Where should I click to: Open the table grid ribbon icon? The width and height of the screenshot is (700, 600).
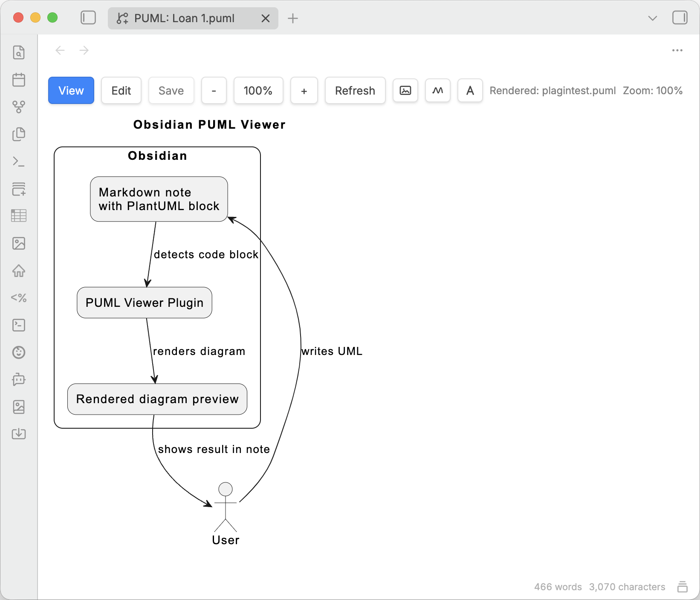pyautogui.click(x=19, y=216)
